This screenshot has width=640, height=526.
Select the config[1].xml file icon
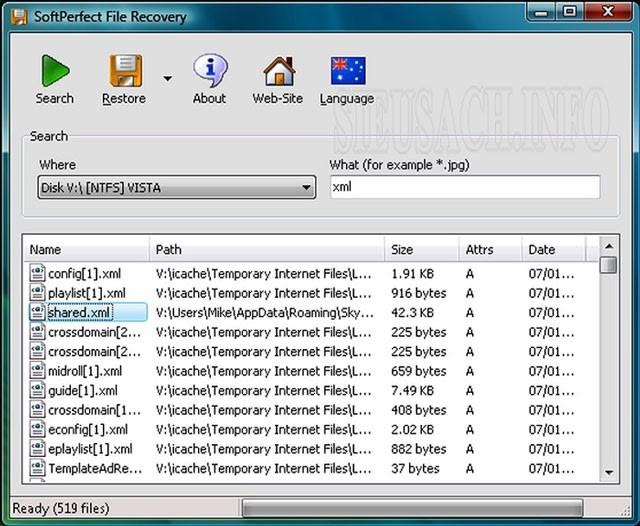(37, 273)
